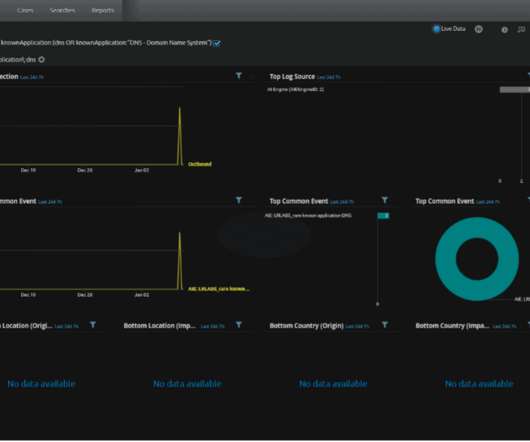530x442 pixels.
Task: Click the Outbound legend label
Action: pyautogui.click(x=200, y=164)
